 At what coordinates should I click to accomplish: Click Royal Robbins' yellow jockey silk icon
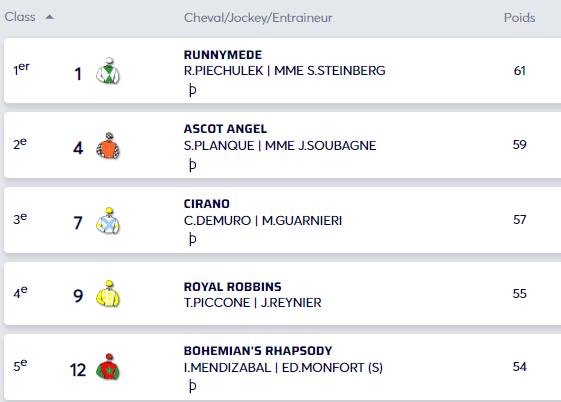pos(108,294)
